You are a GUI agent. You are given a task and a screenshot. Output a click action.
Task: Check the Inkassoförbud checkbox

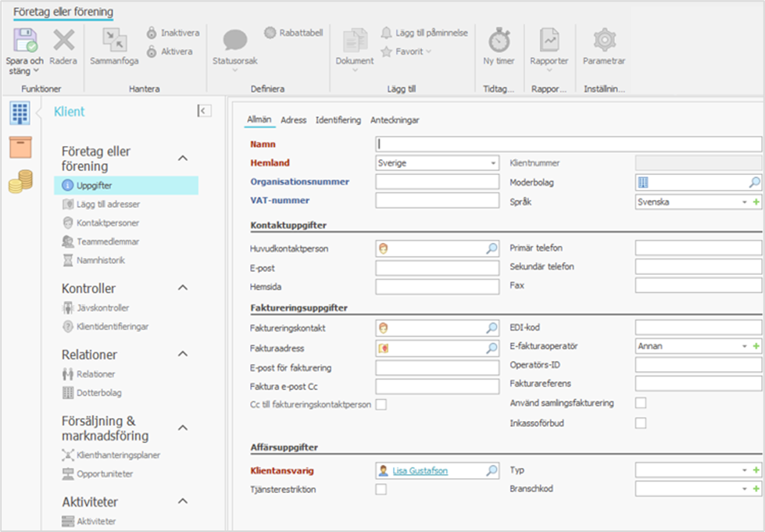pyautogui.click(x=641, y=423)
